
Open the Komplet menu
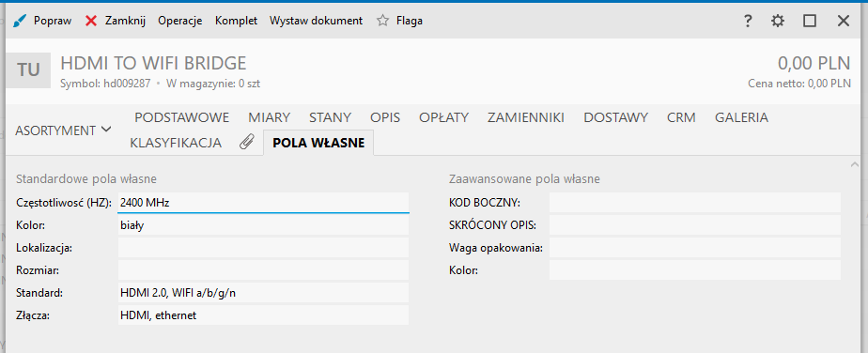237,21
